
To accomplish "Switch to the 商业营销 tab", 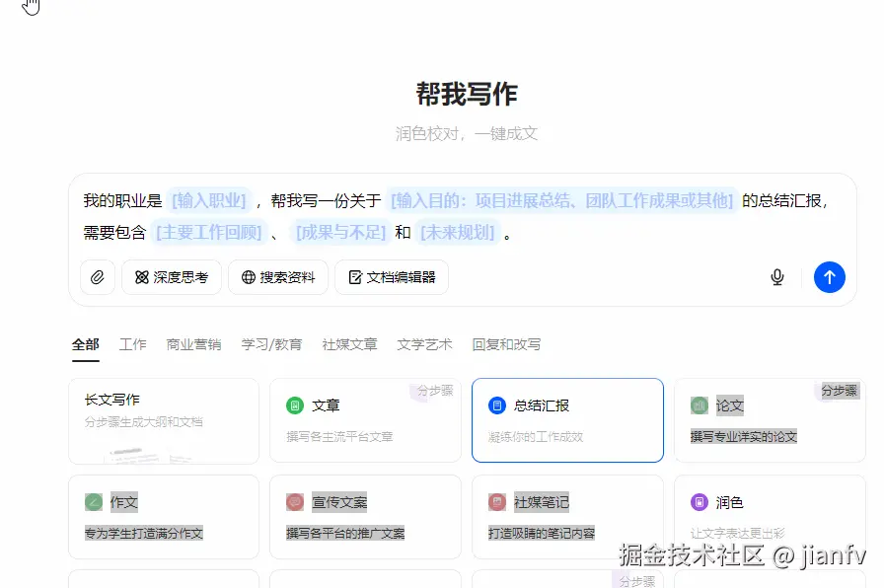I will pyautogui.click(x=194, y=344).
